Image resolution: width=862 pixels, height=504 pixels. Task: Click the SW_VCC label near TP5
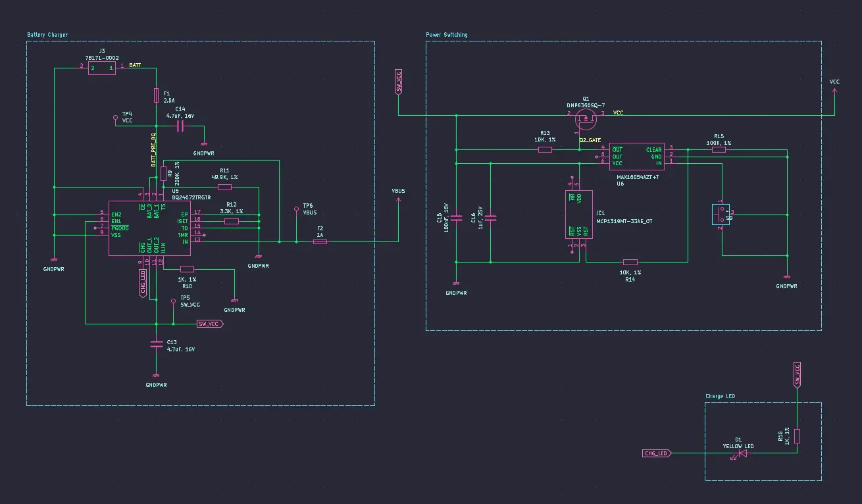tap(211, 324)
